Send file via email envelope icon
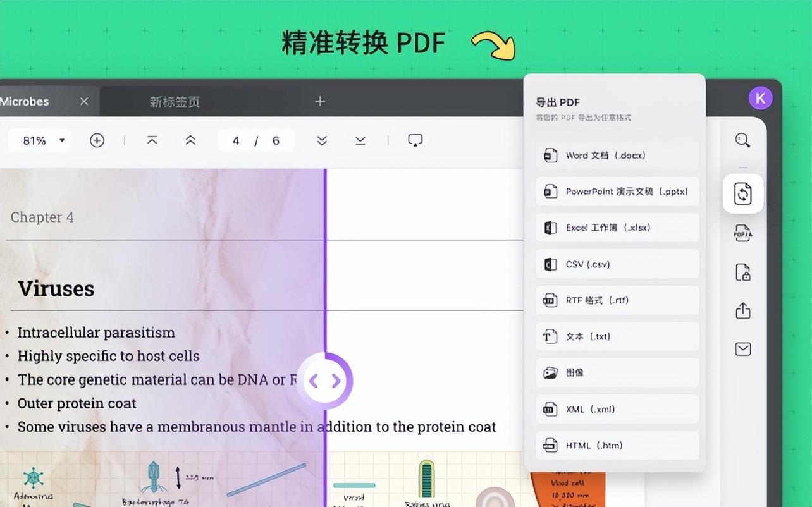Viewport: 812px width, 507px height. pyautogui.click(x=742, y=349)
